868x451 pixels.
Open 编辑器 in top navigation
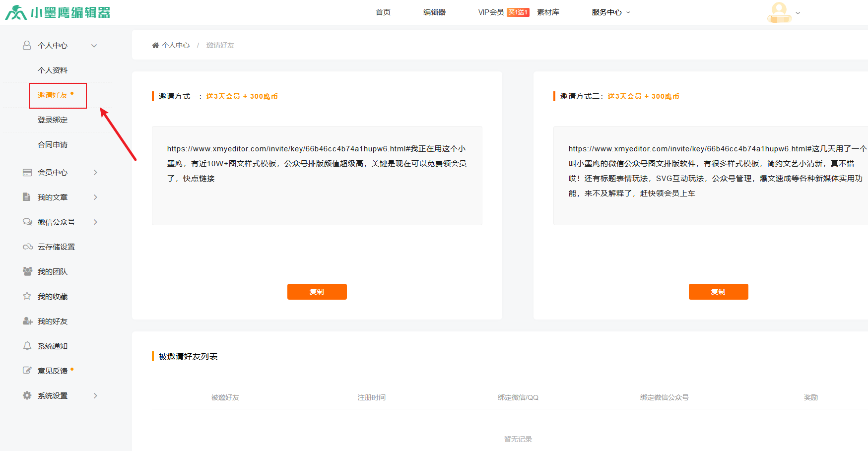coord(434,12)
